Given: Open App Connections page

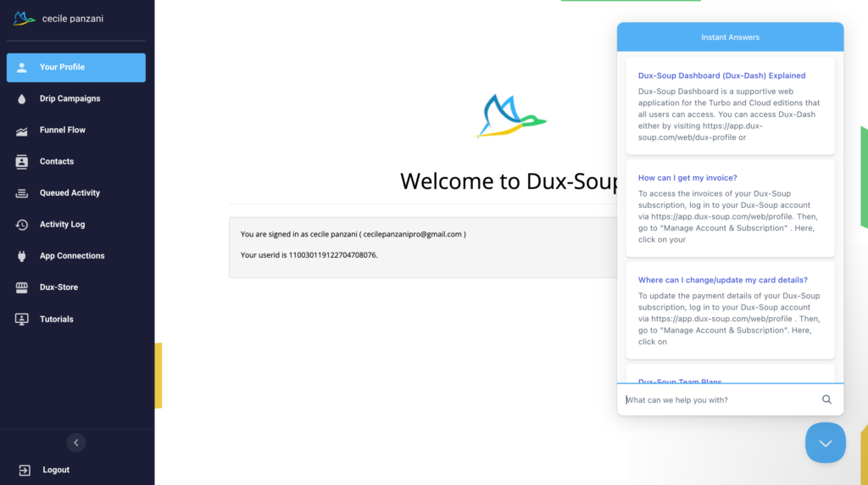Looking at the screenshot, I should tap(75, 256).
